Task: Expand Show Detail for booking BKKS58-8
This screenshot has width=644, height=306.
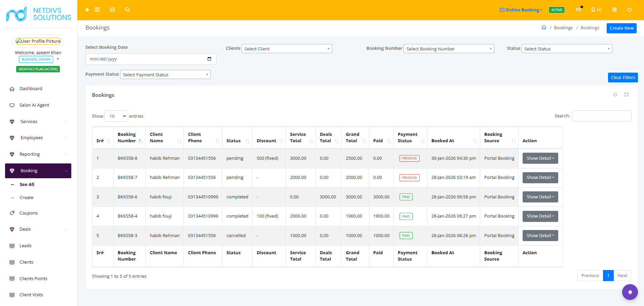Action: tap(540, 158)
